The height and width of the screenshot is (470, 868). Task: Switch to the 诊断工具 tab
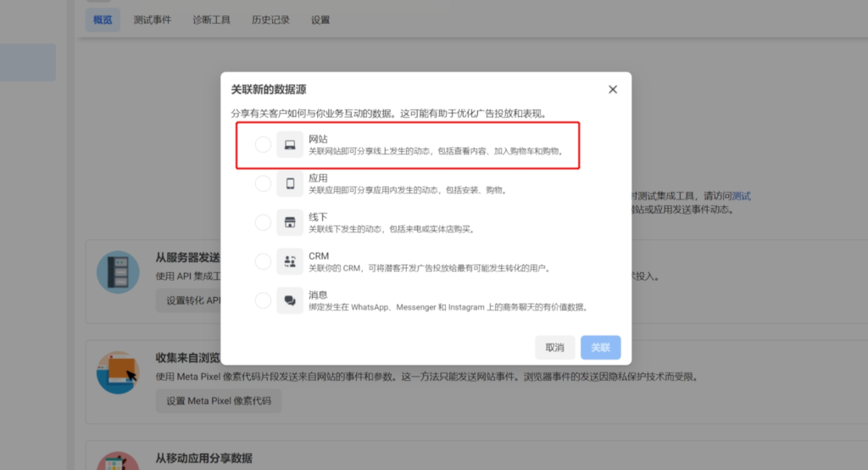[211, 20]
